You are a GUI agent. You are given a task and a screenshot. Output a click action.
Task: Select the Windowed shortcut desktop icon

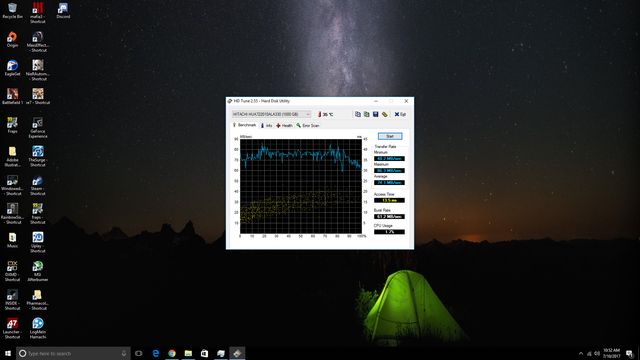pyautogui.click(x=12, y=185)
